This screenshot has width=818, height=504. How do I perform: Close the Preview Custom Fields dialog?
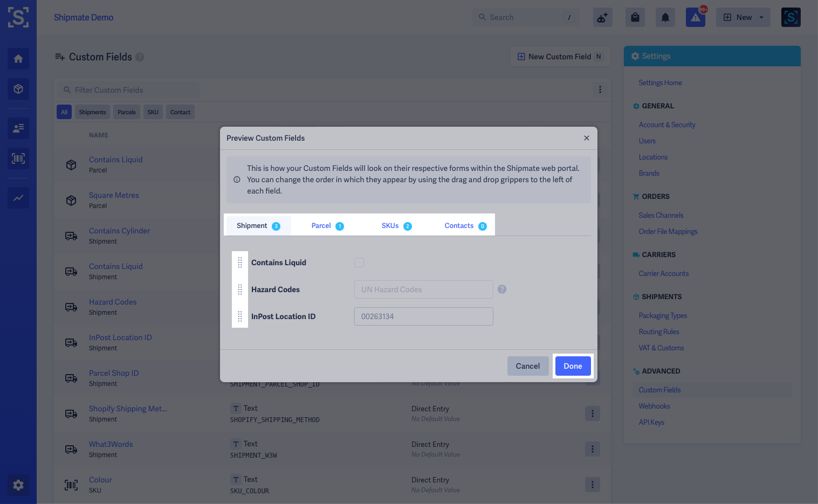coord(587,138)
